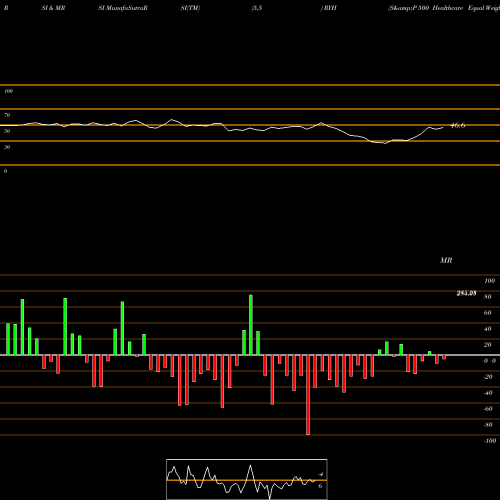Click the '-80' label on the MR axis
The height and width of the screenshot is (500, 500).
coord(488,425)
